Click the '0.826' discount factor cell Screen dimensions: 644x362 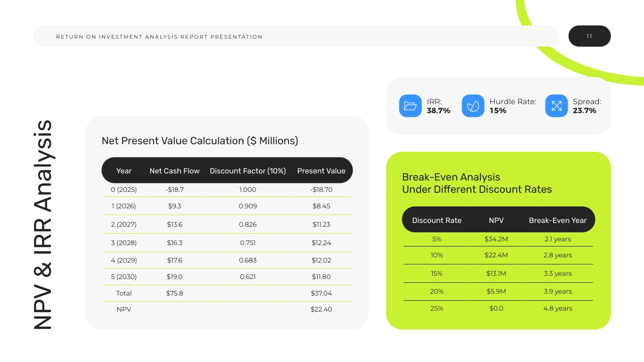[x=248, y=224]
